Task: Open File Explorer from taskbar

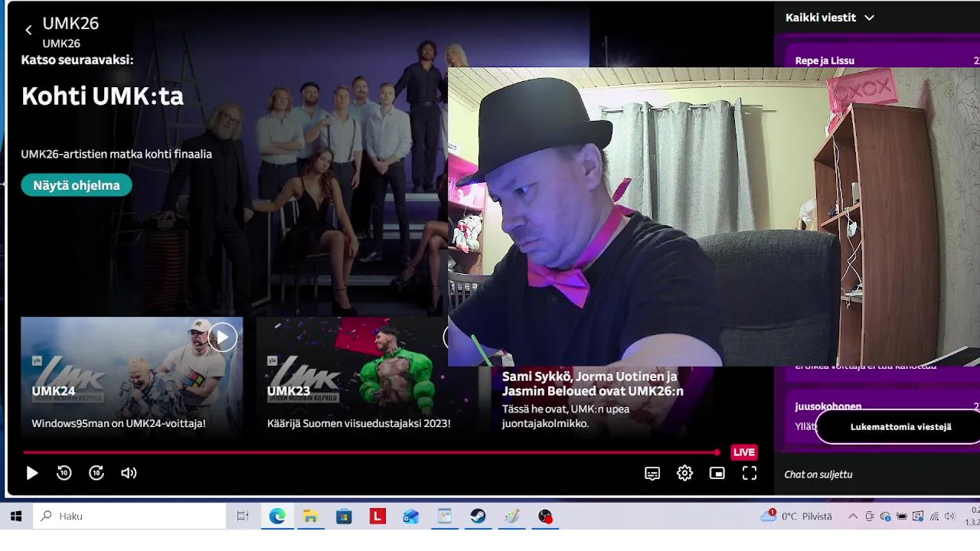Action: (x=310, y=517)
